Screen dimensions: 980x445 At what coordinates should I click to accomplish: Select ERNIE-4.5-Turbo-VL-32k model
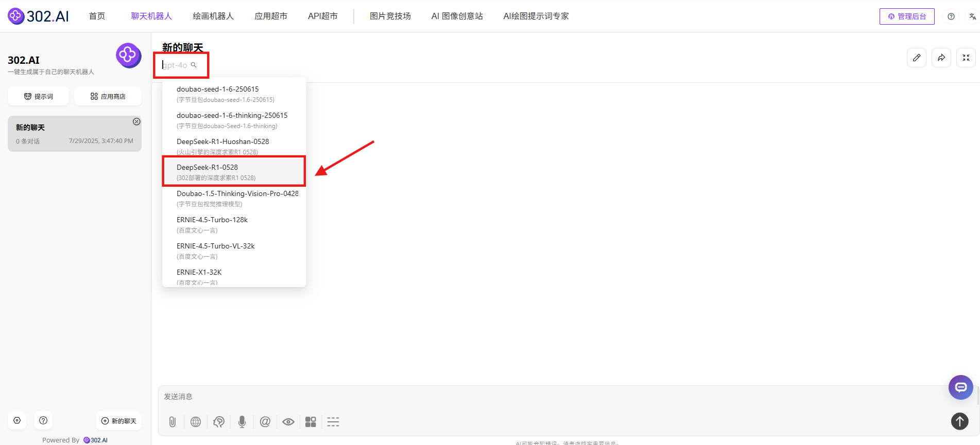pos(234,251)
